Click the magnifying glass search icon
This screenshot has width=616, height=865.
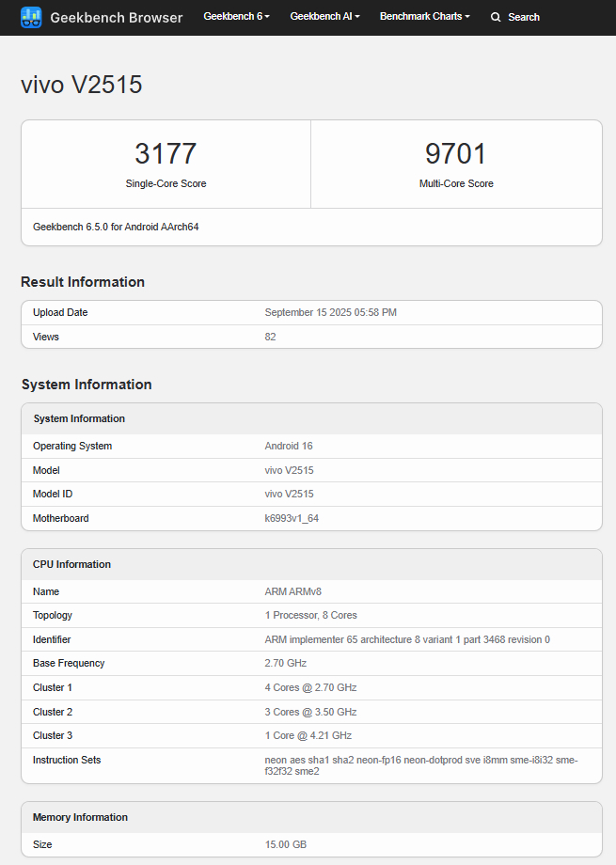[x=496, y=17]
